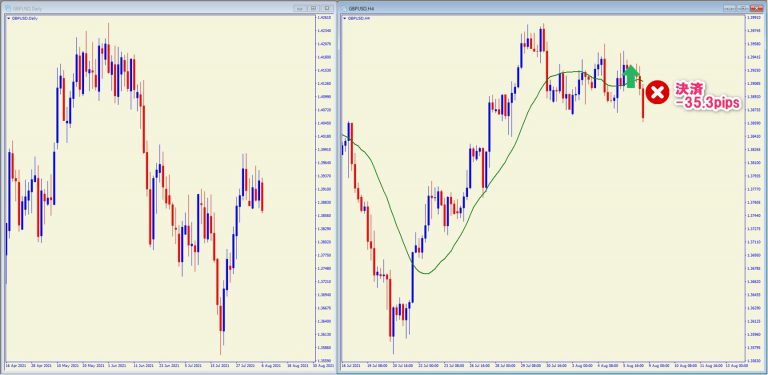This screenshot has width=768, height=375.
Task: Click the '16 Apr 2021' date on Daily axis
Action: point(15,365)
